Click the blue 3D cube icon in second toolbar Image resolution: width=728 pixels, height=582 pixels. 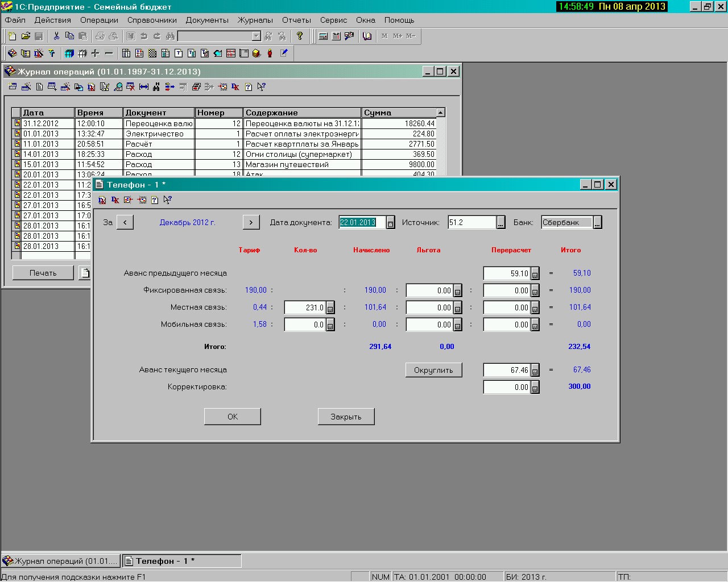(x=69, y=53)
